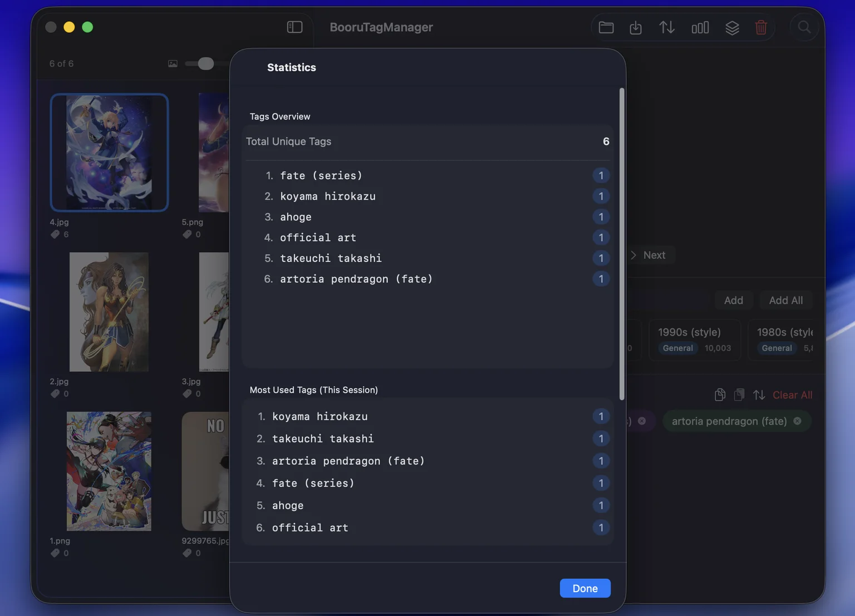Click the small image icon beside the size slider

coord(173,63)
